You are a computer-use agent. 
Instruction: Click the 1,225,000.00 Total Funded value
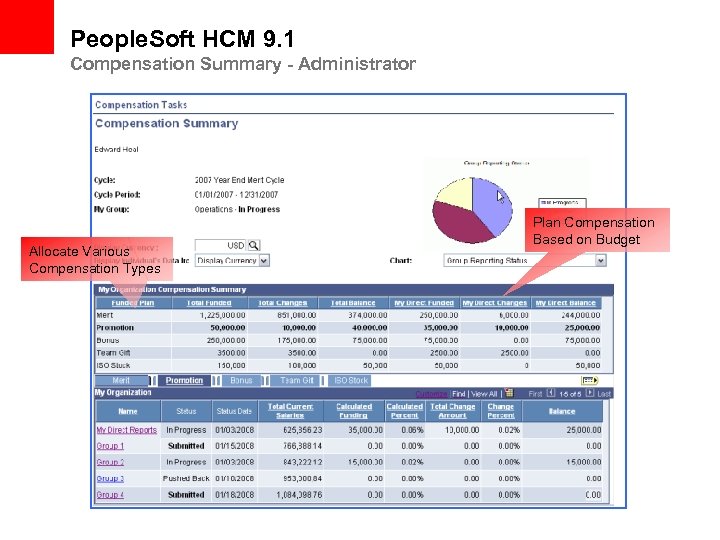tap(222, 315)
